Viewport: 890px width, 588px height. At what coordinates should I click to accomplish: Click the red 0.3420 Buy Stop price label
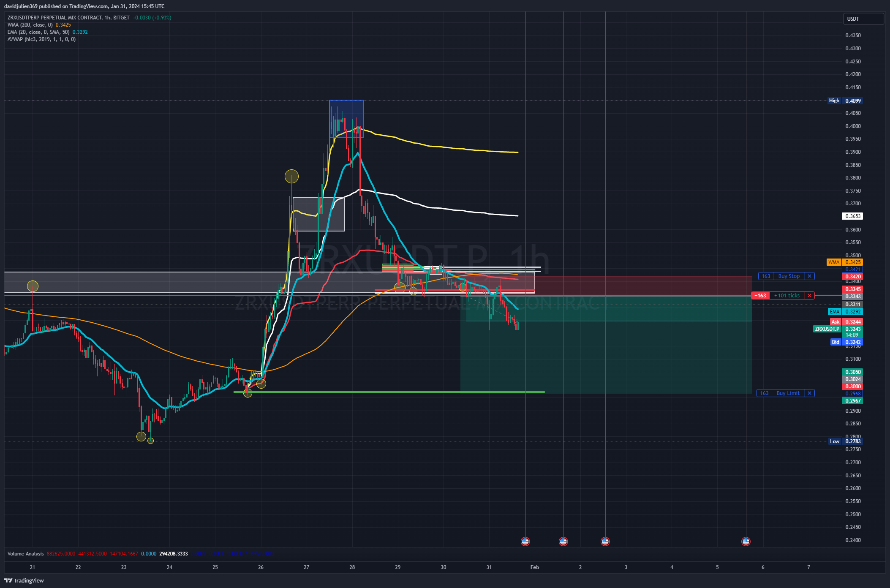point(852,277)
